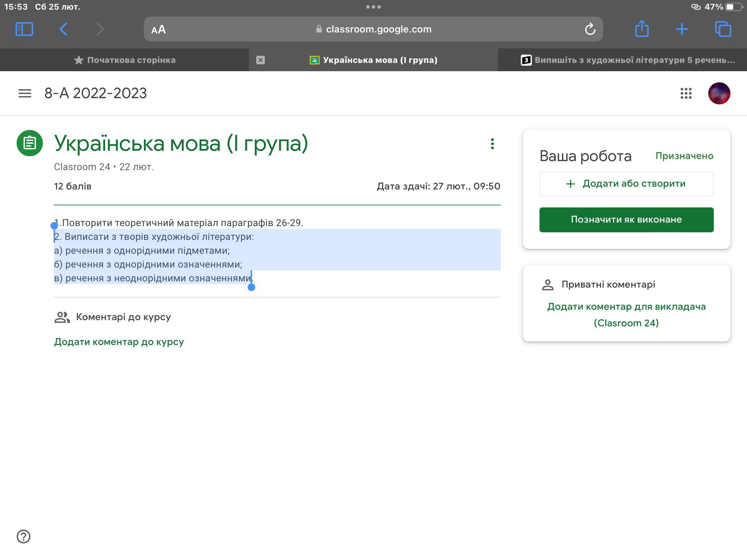Close the Українська мова tab
This screenshot has height=560, width=747.
(260, 60)
